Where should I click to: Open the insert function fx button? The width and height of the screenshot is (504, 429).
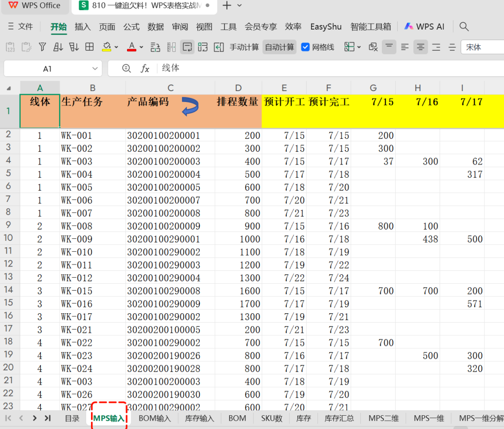(145, 68)
